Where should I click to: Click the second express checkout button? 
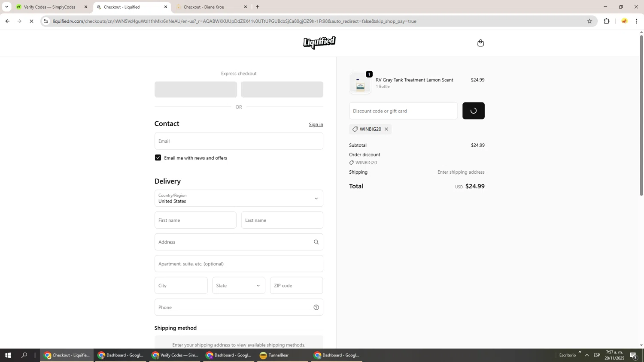click(x=282, y=90)
